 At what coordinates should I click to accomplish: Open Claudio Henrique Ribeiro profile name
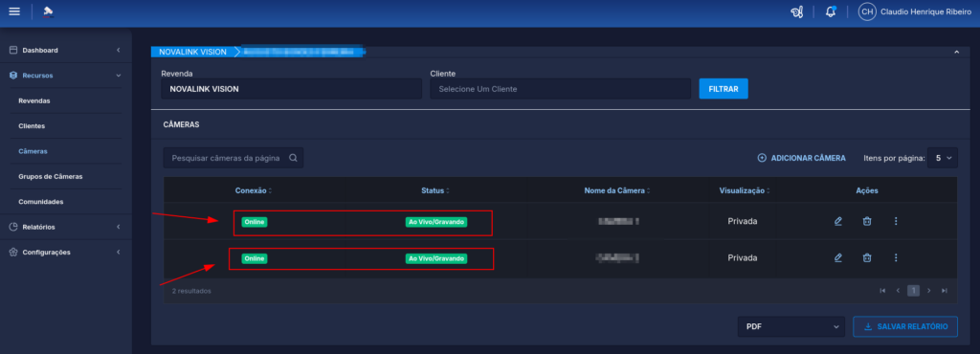click(925, 11)
